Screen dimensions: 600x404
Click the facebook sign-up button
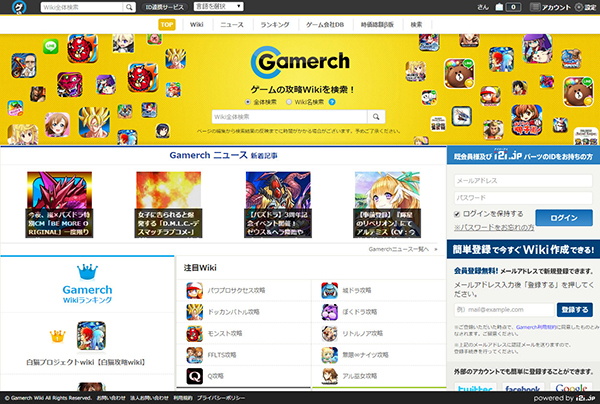click(523, 387)
